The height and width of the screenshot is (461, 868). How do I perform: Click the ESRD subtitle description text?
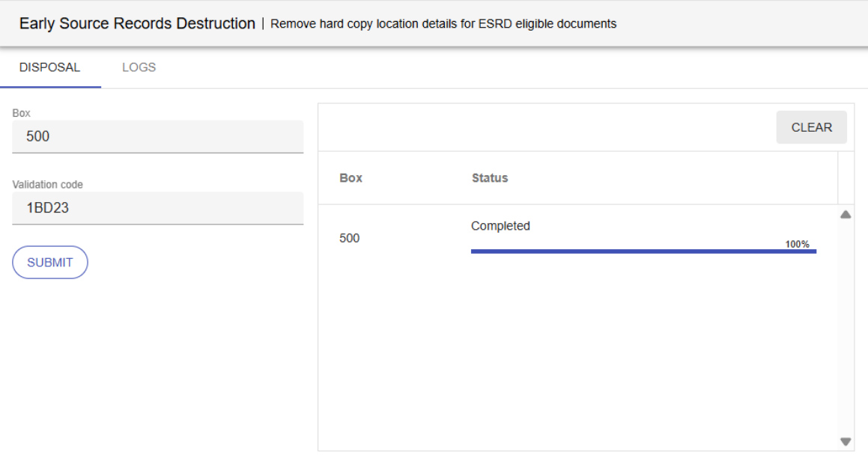[443, 24]
